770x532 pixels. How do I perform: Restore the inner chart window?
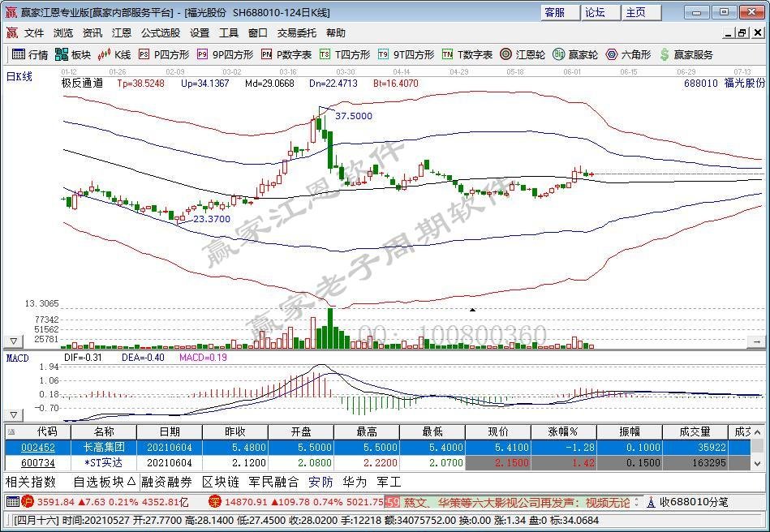pos(742,33)
